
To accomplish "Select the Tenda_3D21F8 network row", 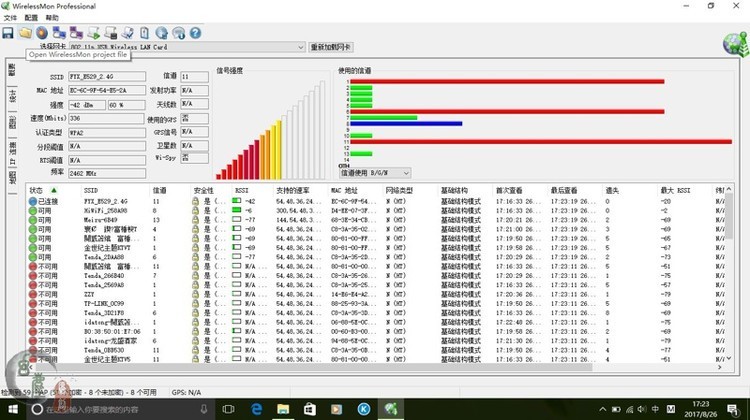I will [376, 313].
